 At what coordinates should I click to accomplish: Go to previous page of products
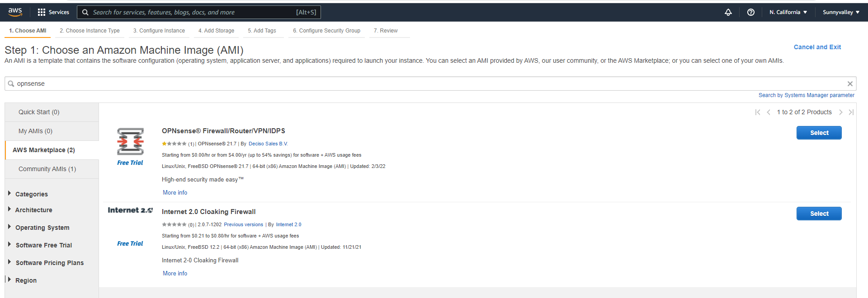pyautogui.click(x=769, y=112)
